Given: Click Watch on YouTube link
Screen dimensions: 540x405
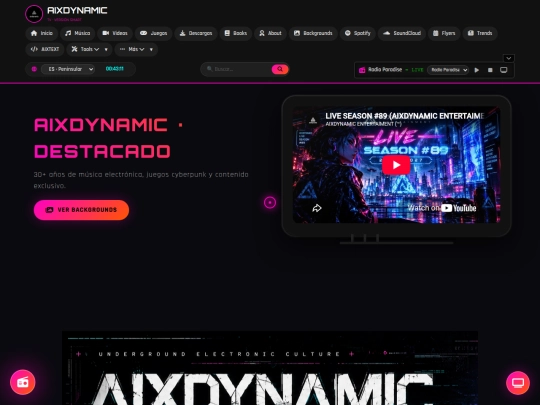Looking at the screenshot, I should (x=442, y=208).
